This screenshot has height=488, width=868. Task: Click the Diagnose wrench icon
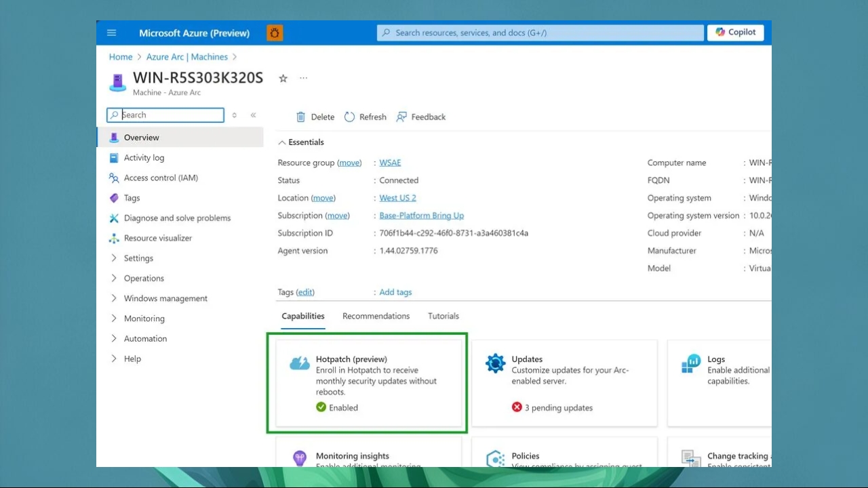coord(114,218)
